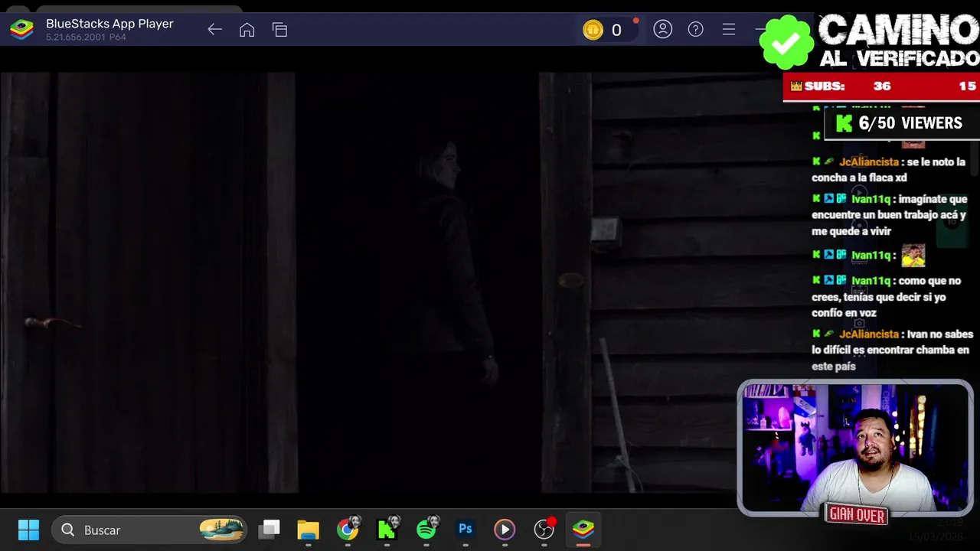Click the coin count value 0
Screen dimensions: 980x551
(616, 30)
